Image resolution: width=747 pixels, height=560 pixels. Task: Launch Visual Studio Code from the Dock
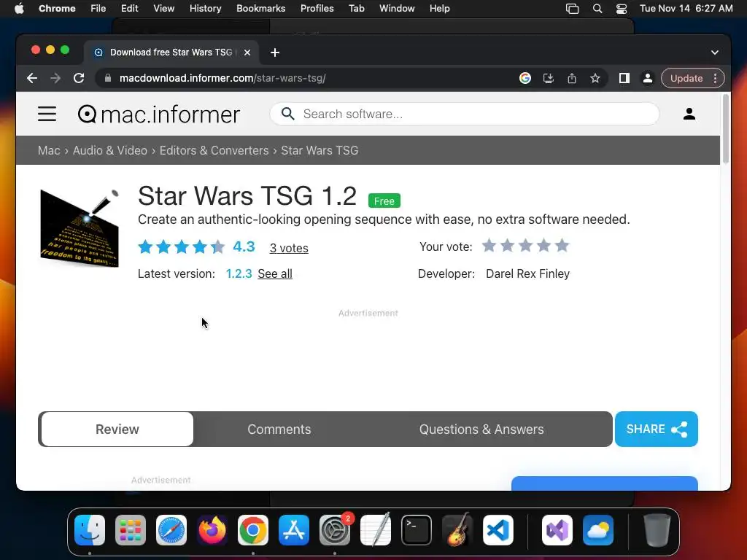pyautogui.click(x=498, y=530)
